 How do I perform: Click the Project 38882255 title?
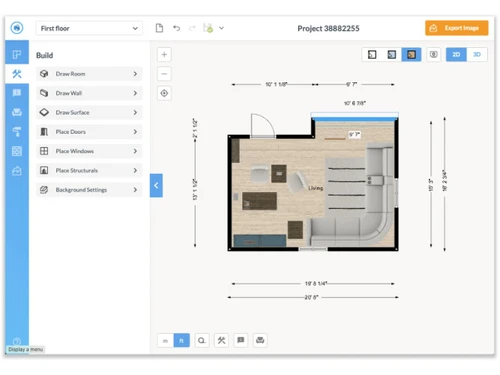point(328,28)
